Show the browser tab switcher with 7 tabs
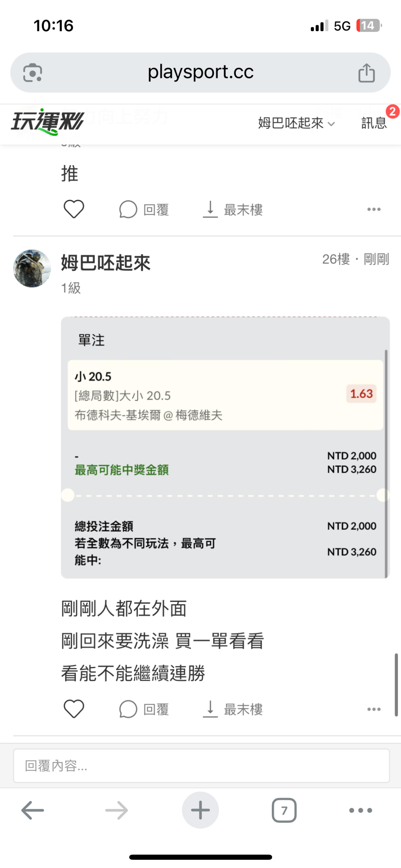 tap(284, 810)
